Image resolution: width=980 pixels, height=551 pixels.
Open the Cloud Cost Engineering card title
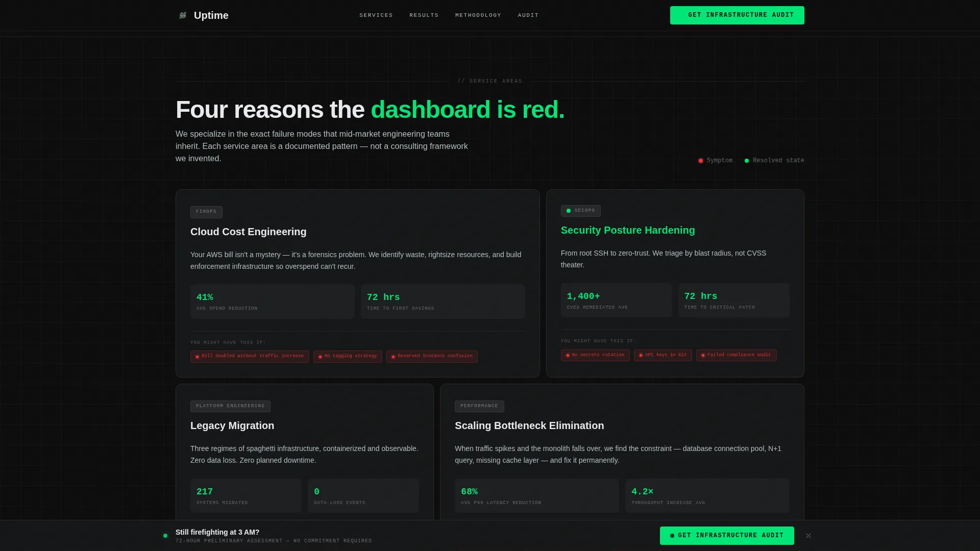249,232
